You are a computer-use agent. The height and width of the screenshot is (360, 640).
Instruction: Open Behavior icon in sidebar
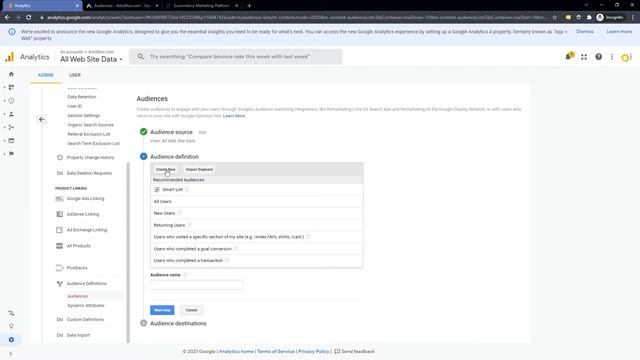[x=11, y=140]
